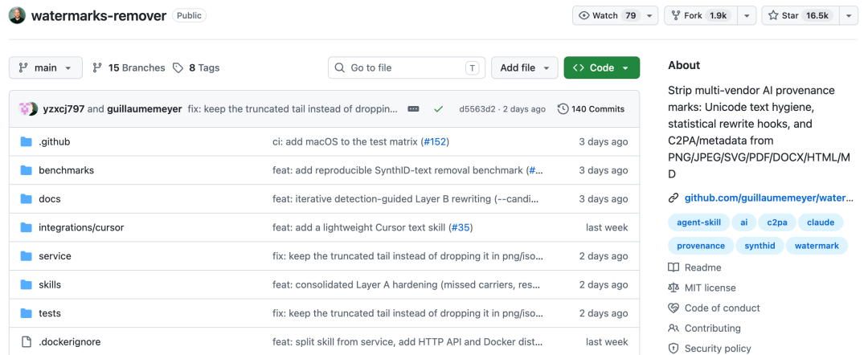
Task: Click the service folder icon
Action: [26, 256]
